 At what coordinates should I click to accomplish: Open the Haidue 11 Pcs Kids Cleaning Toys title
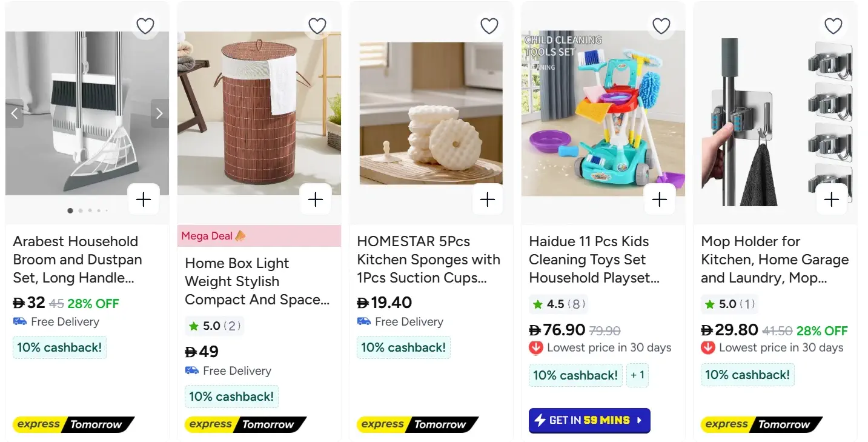pos(593,260)
